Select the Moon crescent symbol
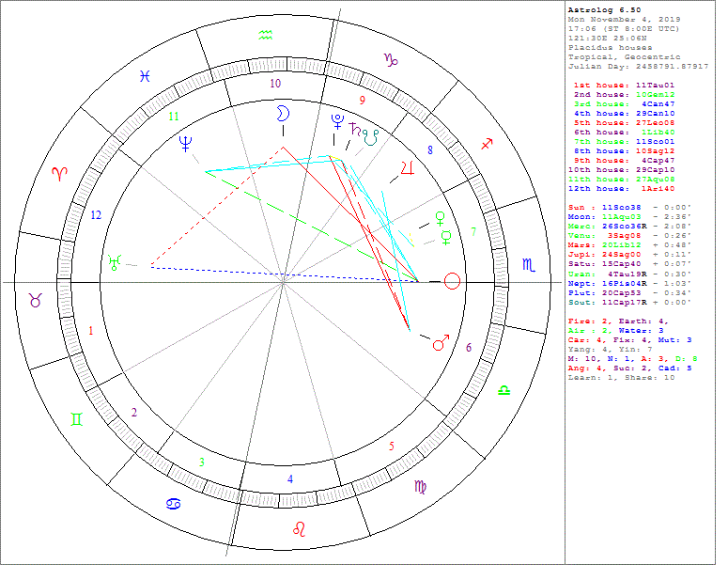 coord(280,114)
